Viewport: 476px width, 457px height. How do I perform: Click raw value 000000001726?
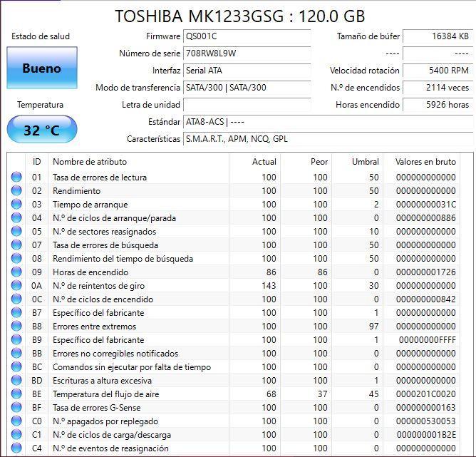click(426, 272)
